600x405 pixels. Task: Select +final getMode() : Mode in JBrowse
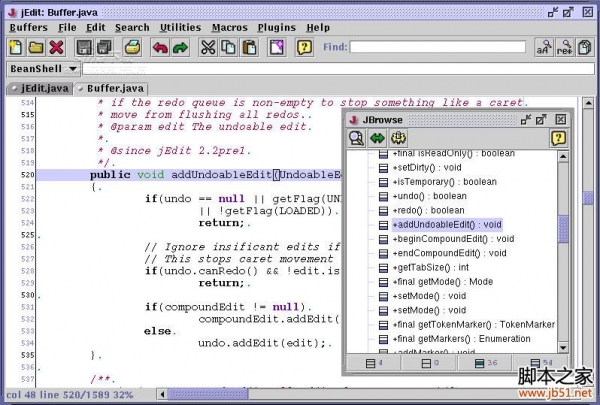pos(443,282)
